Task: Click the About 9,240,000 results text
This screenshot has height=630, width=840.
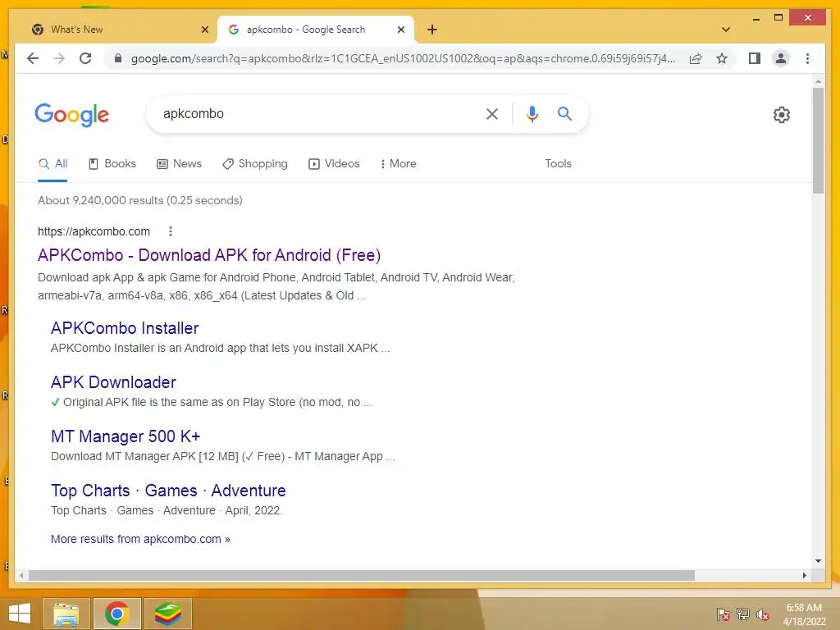Action: click(140, 200)
